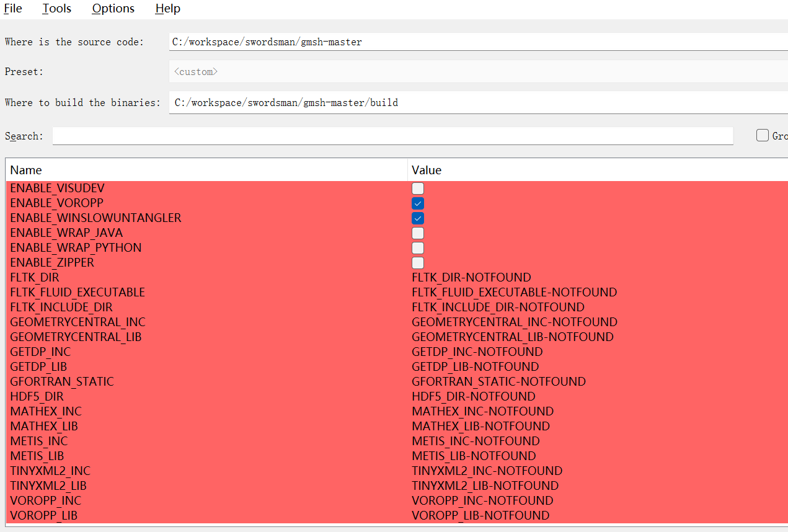The width and height of the screenshot is (788, 532).
Task: Click the Value column header
Action: point(598,170)
